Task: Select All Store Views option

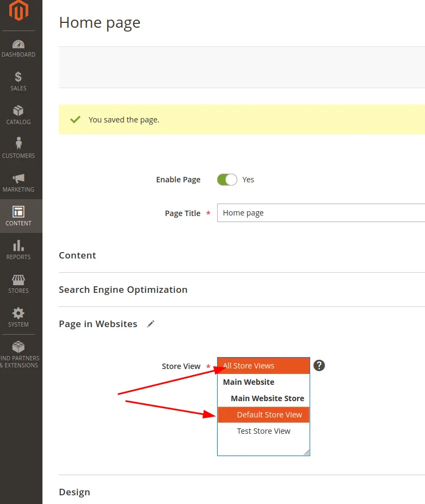Action: pos(263,366)
